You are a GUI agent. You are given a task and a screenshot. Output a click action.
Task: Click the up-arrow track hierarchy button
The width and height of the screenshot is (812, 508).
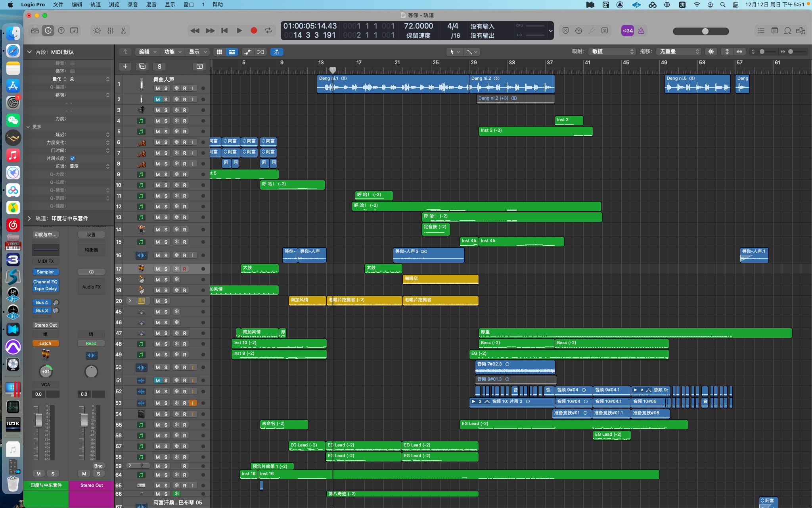[125, 52]
